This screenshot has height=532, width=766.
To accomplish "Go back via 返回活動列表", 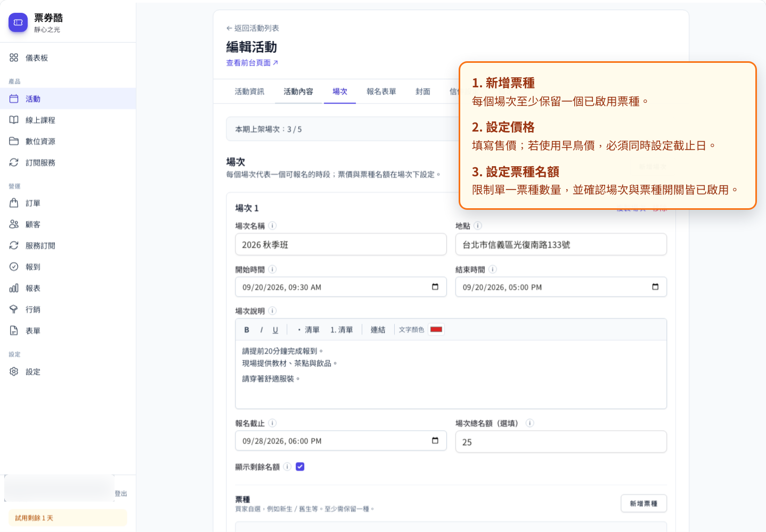I will pos(252,28).
